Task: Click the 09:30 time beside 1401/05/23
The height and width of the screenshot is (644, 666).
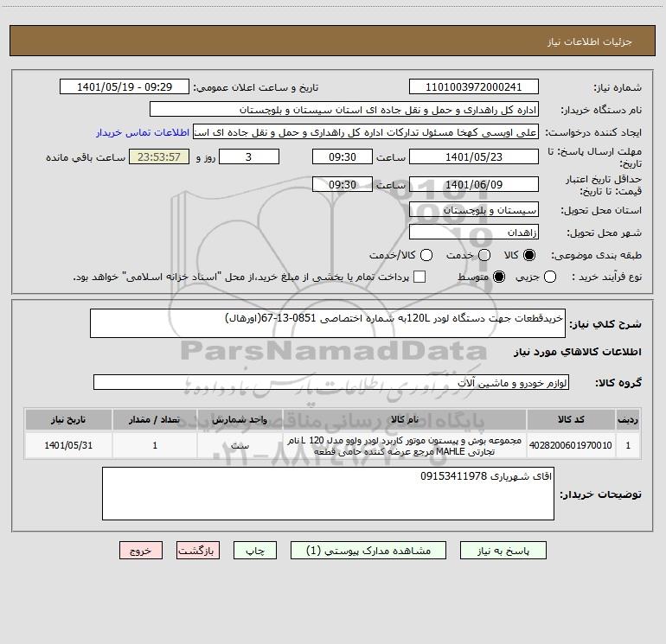Action: [x=343, y=156]
